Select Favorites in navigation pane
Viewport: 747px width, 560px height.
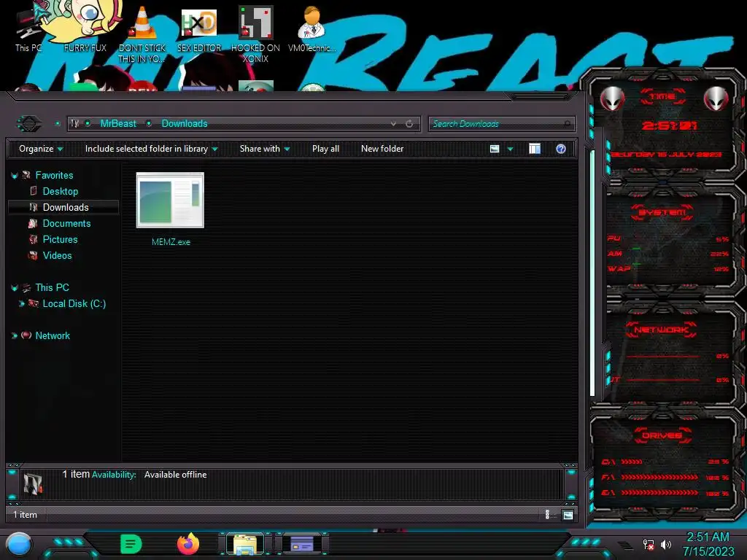click(54, 175)
